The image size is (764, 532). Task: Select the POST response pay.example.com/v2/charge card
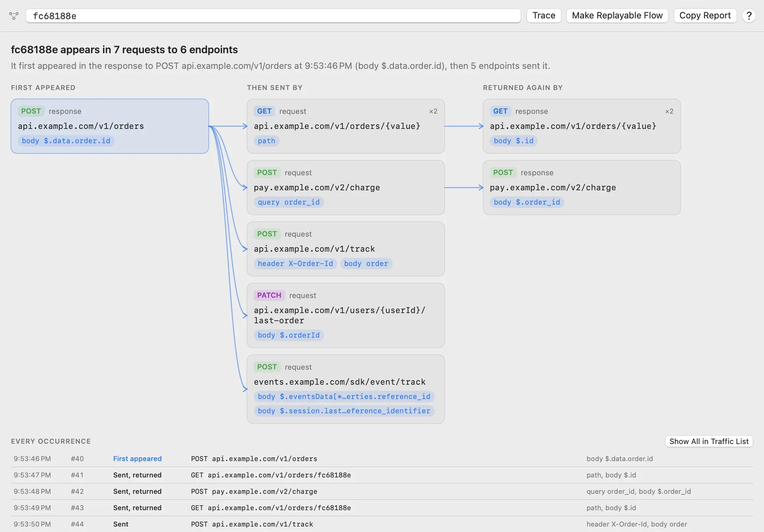581,188
